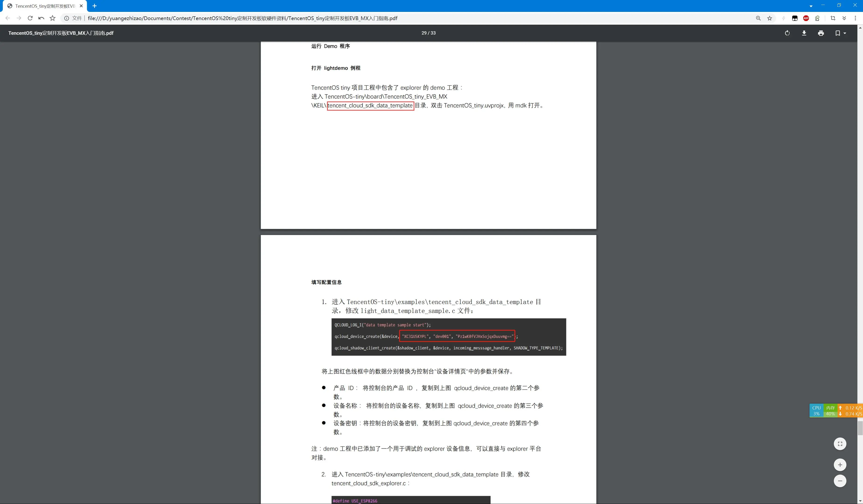The image size is (863, 504).
Task: Reload the current page
Action: pos(30,18)
